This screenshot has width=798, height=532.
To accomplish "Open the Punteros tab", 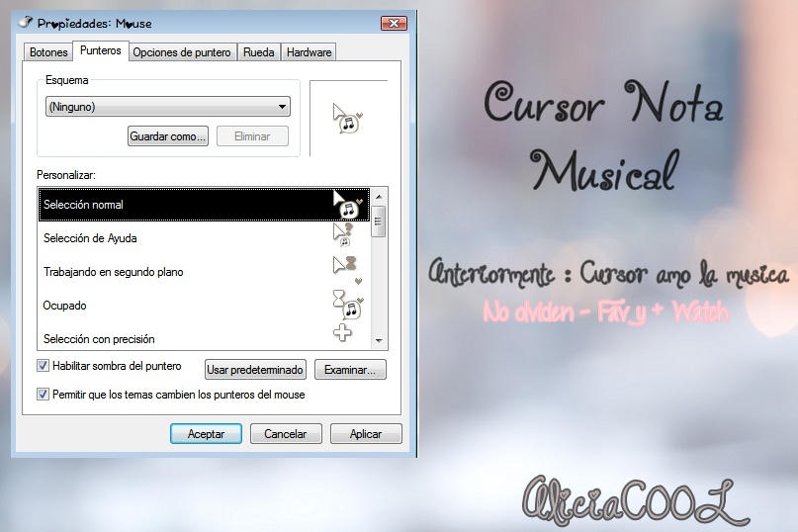I will (100, 50).
